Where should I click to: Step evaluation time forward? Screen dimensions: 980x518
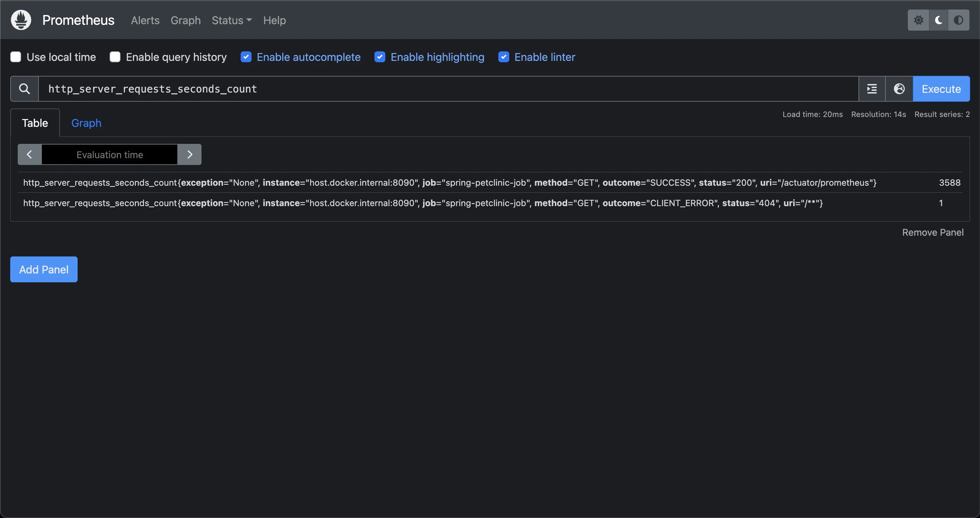point(190,154)
